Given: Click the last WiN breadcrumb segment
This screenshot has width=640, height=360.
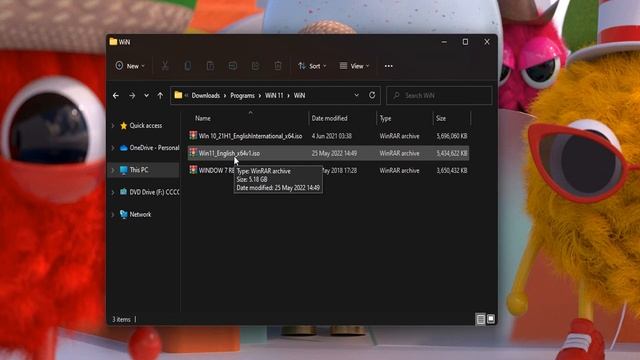Looking at the screenshot, I should (x=299, y=96).
